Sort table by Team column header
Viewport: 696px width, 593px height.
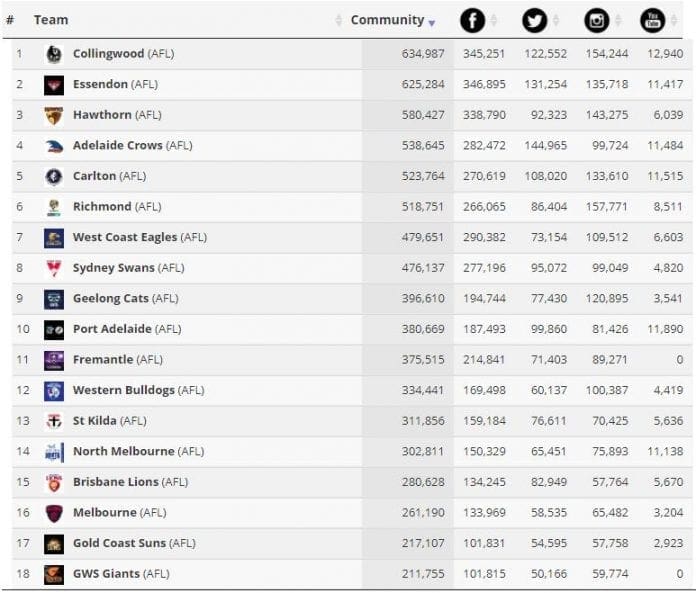(51, 20)
